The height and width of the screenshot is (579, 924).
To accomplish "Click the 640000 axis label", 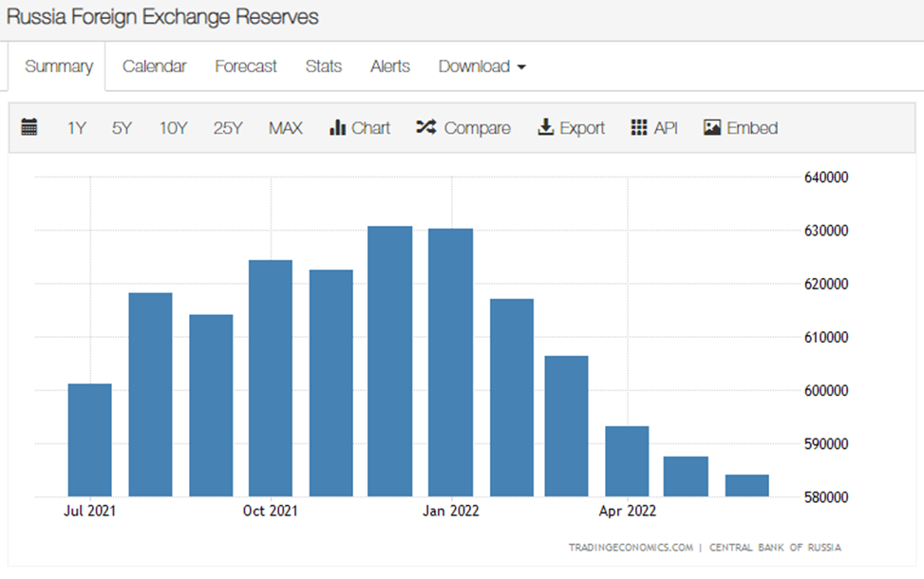I will (x=826, y=177).
